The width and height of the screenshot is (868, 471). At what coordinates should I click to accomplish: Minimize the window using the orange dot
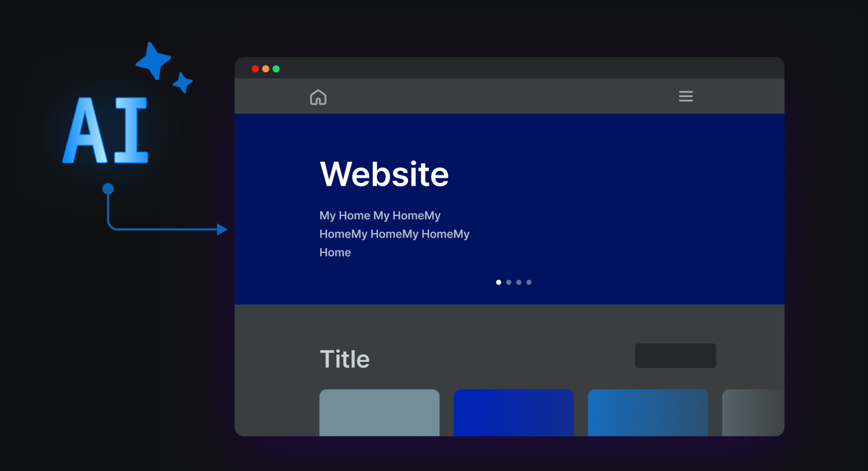click(265, 69)
